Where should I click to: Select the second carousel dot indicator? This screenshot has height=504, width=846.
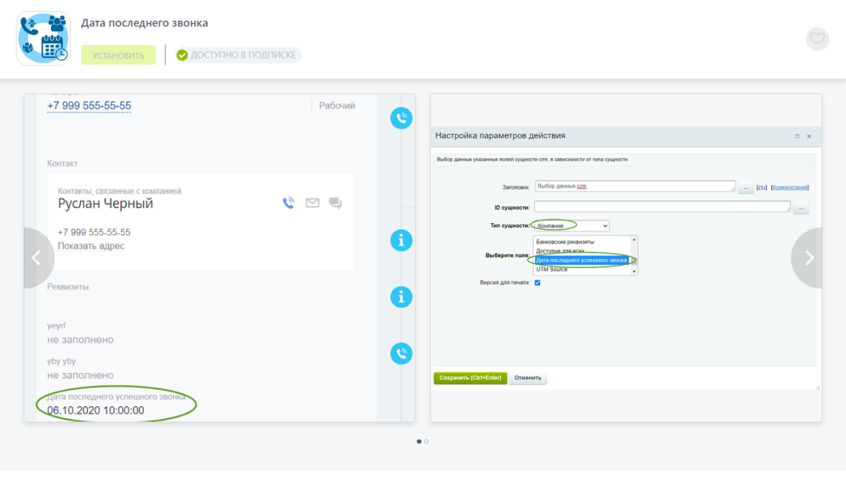click(x=426, y=441)
